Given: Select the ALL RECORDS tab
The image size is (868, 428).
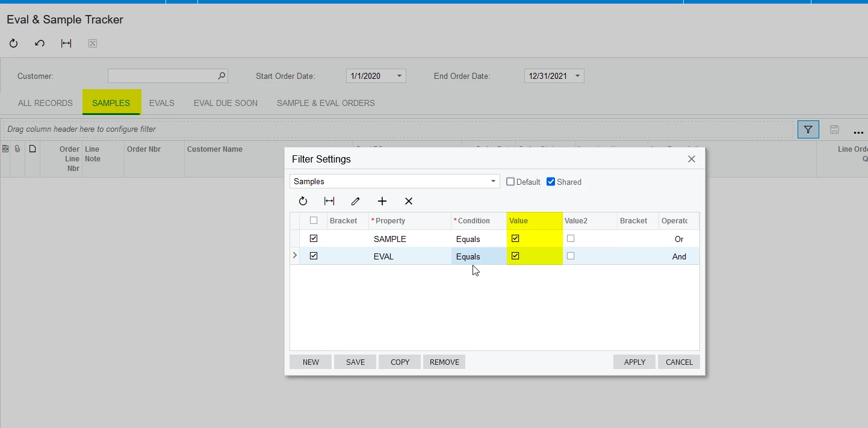Looking at the screenshot, I should coord(45,103).
